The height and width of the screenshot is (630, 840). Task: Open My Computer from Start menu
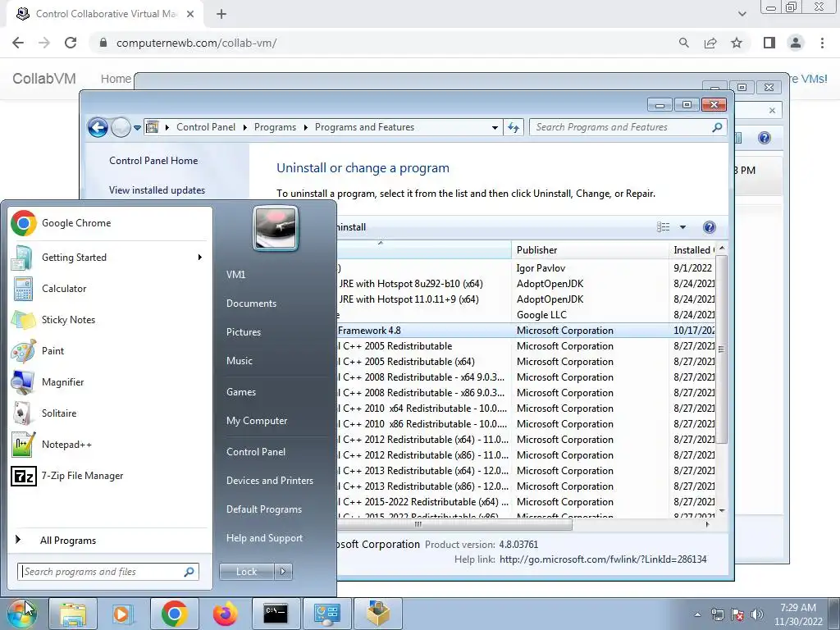[x=257, y=421]
